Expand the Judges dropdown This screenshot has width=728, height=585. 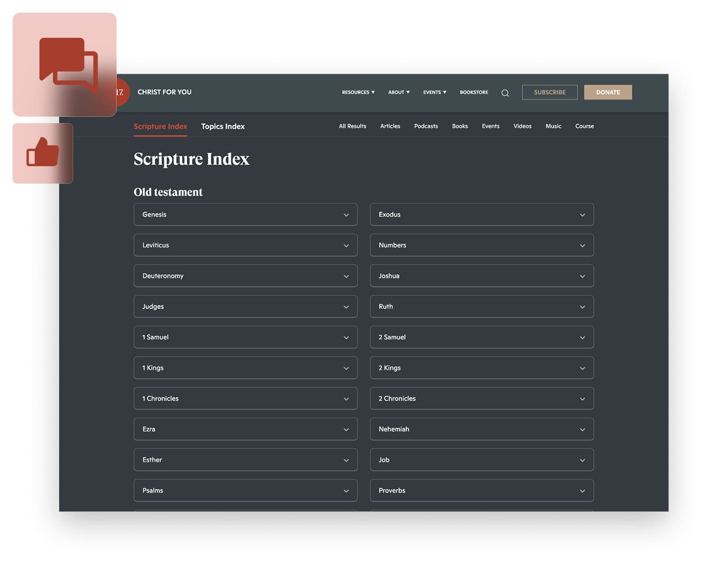click(245, 306)
